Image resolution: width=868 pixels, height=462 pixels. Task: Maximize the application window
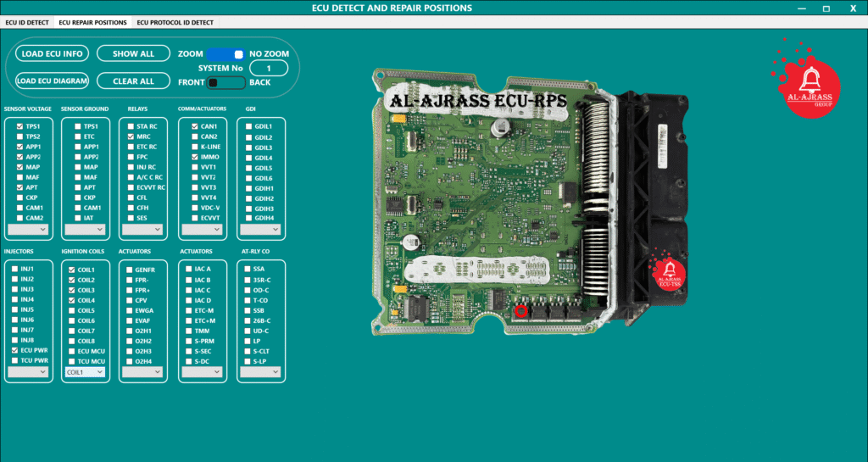pos(826,8)
